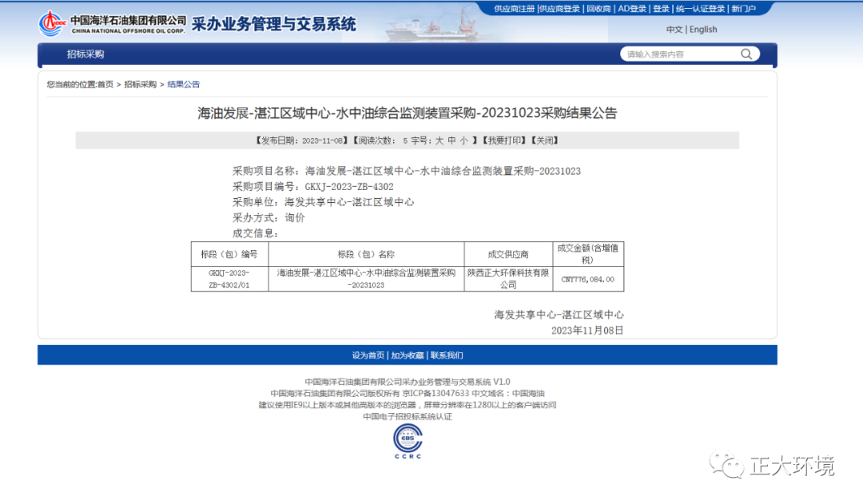Focus the search input field
This screenshot has width=863, height=504.
682,54
